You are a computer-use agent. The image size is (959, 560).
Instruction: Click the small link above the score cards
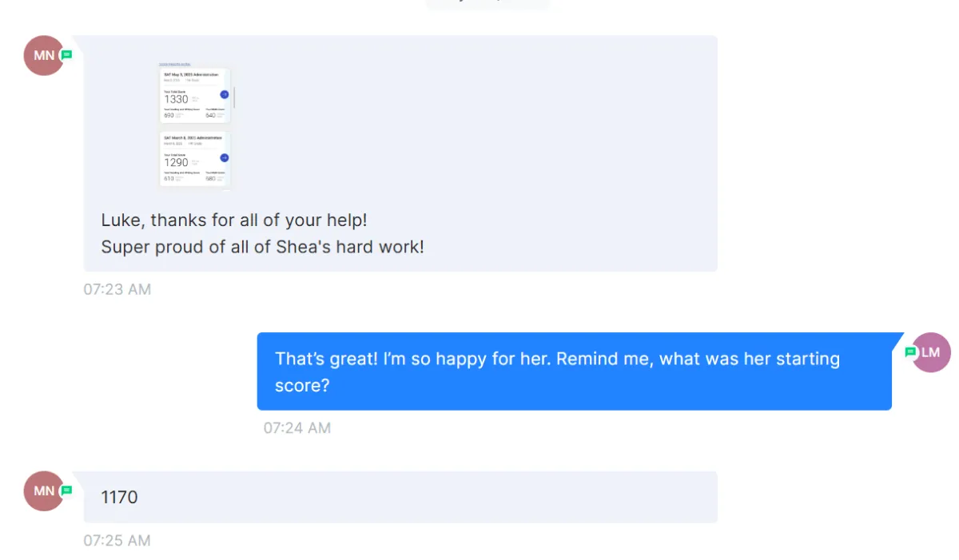(x=174, y=63)
